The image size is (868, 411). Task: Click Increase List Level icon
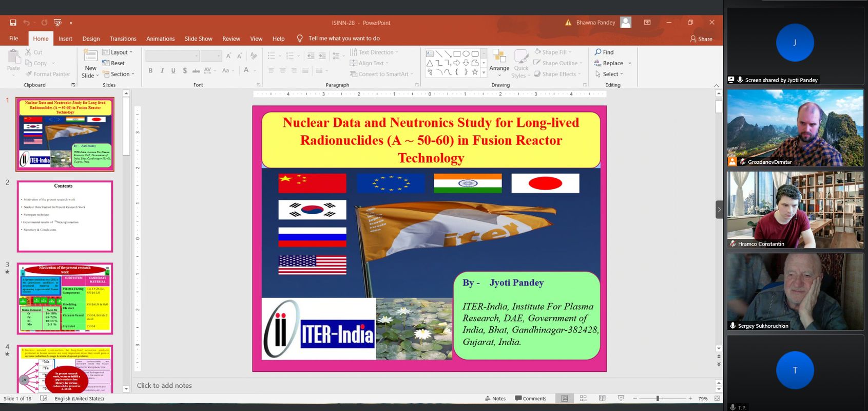[x=322, y=55]
